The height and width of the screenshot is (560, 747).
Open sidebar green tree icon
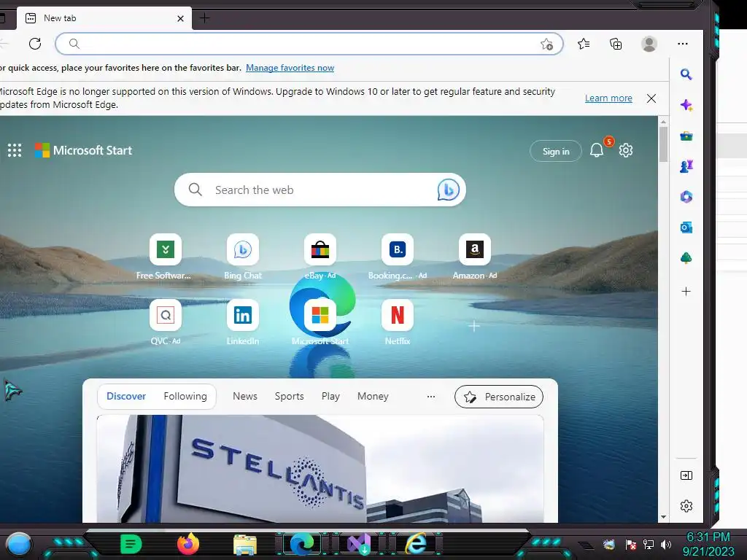[x=686, y=257]
